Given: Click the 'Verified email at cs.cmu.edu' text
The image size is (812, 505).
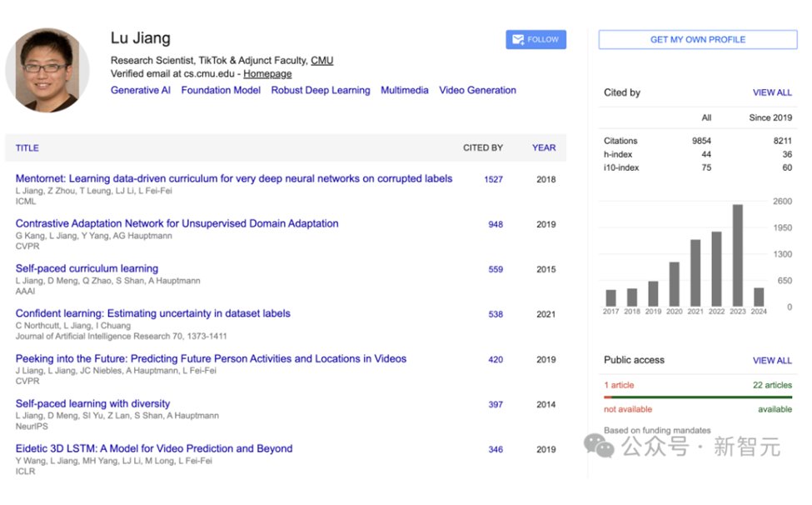Looking at the screenshot, I should click(x=172, y=73).
